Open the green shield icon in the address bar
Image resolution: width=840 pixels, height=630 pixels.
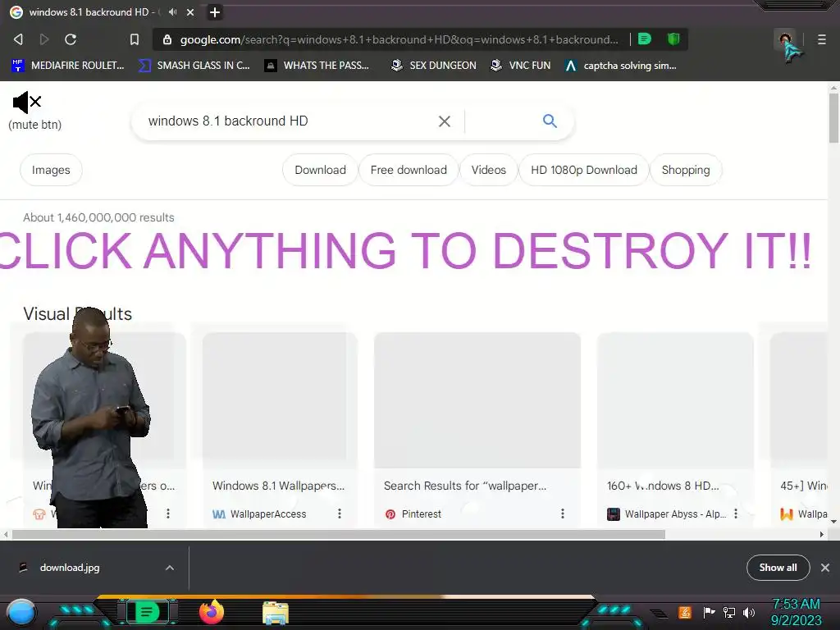tap(673, 39)
